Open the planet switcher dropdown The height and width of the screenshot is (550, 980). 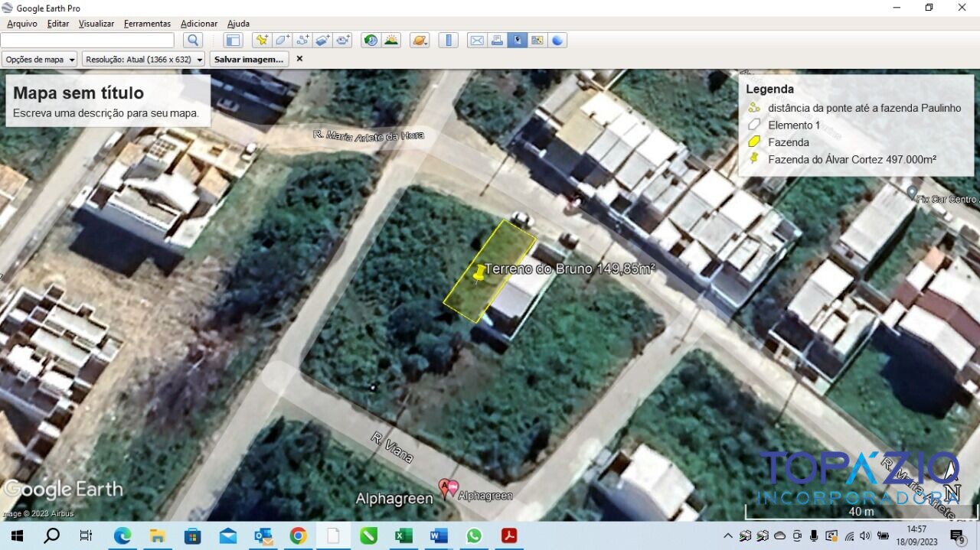(420, 41)
